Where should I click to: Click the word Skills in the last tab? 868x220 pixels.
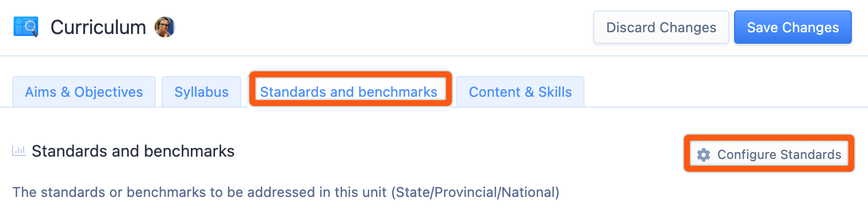pyautogui.click(x=555, y=92)
